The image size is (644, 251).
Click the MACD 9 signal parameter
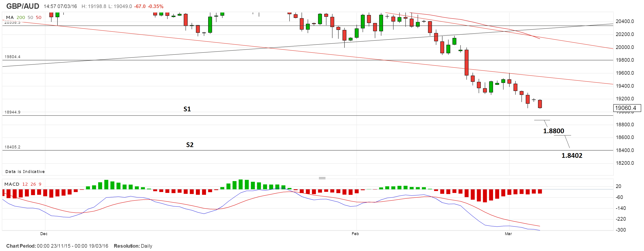(x=40, y=184)
